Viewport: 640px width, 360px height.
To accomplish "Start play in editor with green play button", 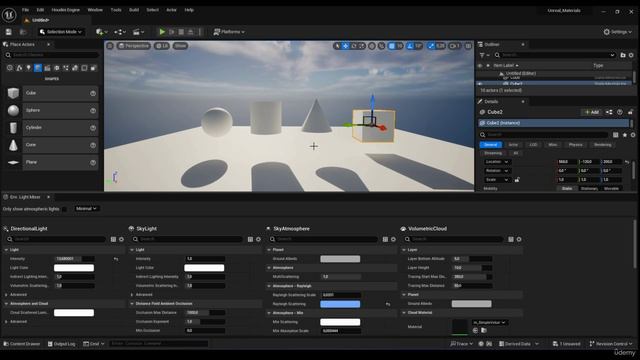I will point(162,32).
